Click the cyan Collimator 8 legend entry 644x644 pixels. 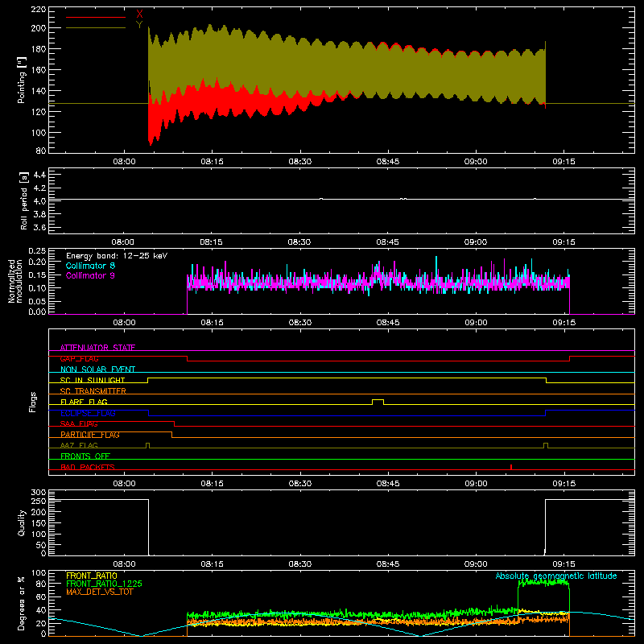(x=90, y=266)
